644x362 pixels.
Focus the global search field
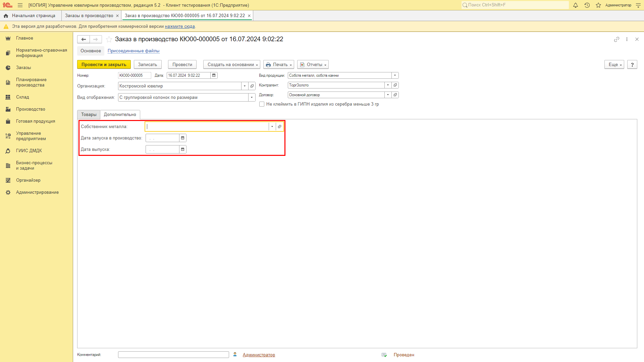pyautogui.click(x=515, y=5)
